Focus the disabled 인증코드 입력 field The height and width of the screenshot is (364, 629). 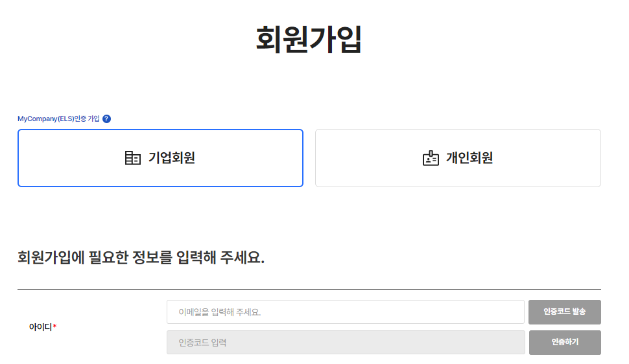click(x=346, y=343)
